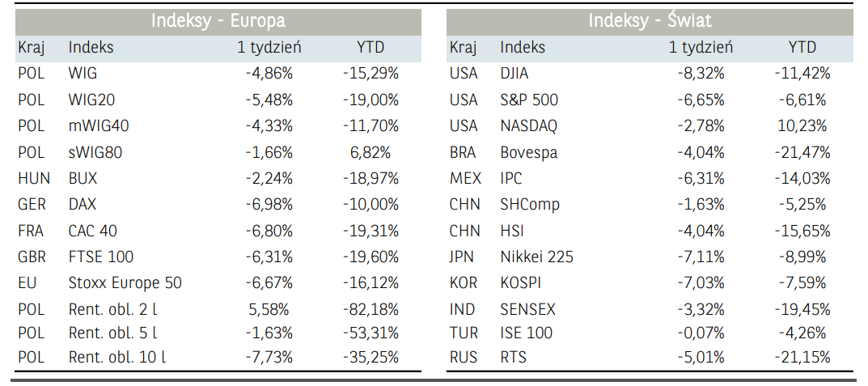Click the FTSE 100 index name
The height and width of the screenshot is (386, 868).
101,257
